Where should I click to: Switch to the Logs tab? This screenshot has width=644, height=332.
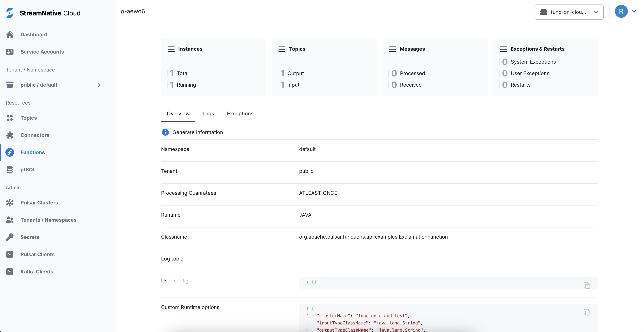pyautogui.click(x=208, y=113)
